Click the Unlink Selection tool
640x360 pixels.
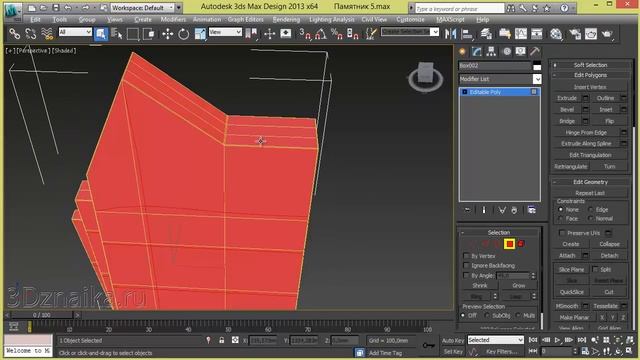point(31,34)
